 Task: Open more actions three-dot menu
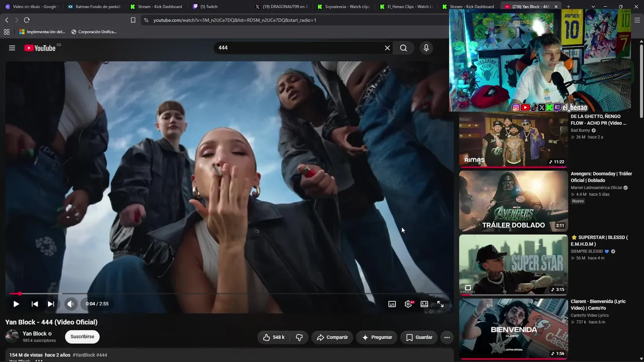(x=447, y=337)
